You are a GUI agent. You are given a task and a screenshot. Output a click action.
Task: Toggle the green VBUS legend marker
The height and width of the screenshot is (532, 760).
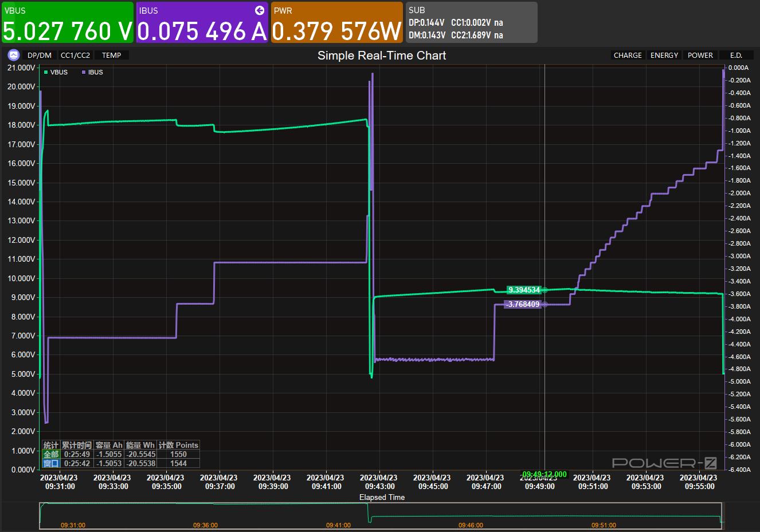pyautogui.click(x=46, y=72)
